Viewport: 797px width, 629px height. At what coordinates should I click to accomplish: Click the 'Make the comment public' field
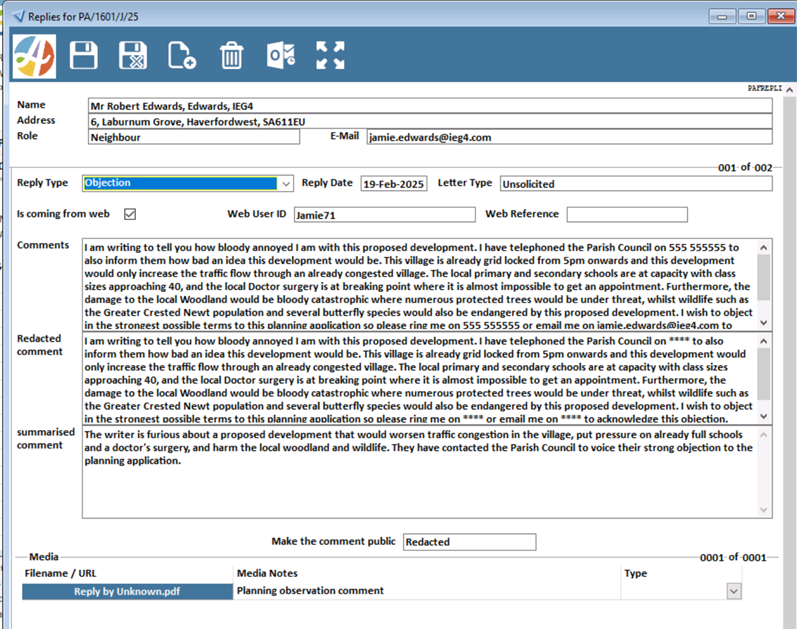pyautogui.click(x=469, y=542)
